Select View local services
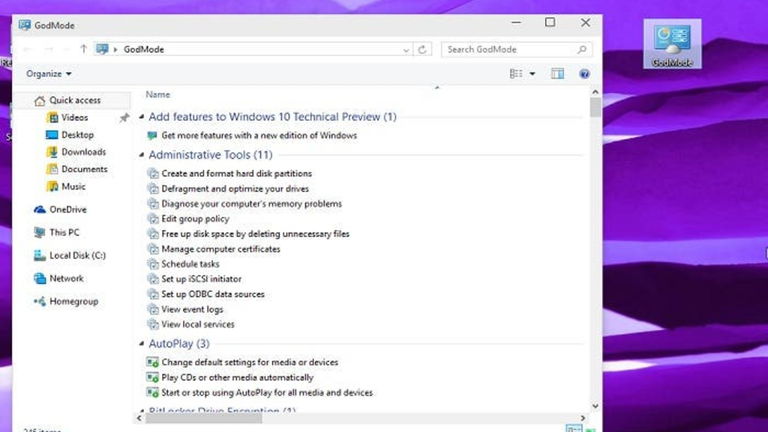Image resolution: width=768 pixels, height=432 pixels. [x=191, y=324]
